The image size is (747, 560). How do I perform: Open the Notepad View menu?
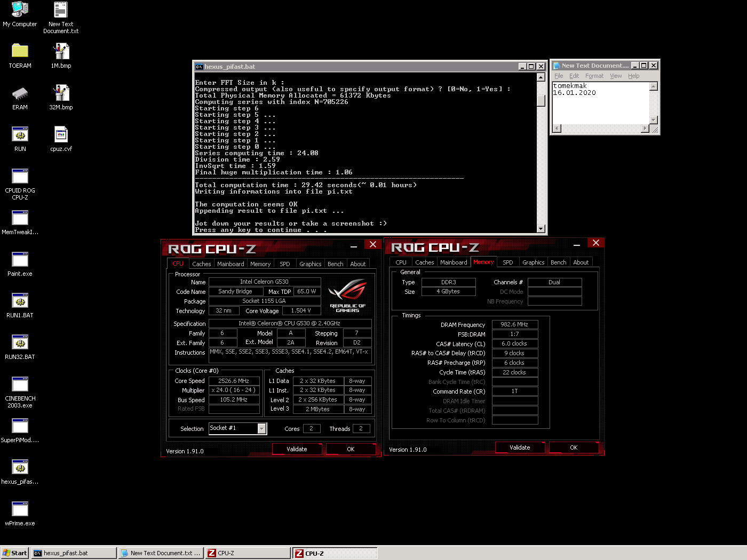[616, 76]
